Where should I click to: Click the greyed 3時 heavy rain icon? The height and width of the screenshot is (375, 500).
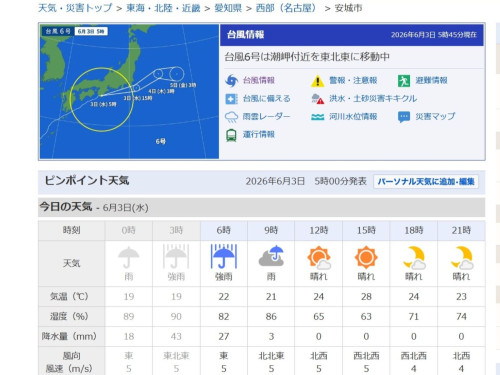176,257
